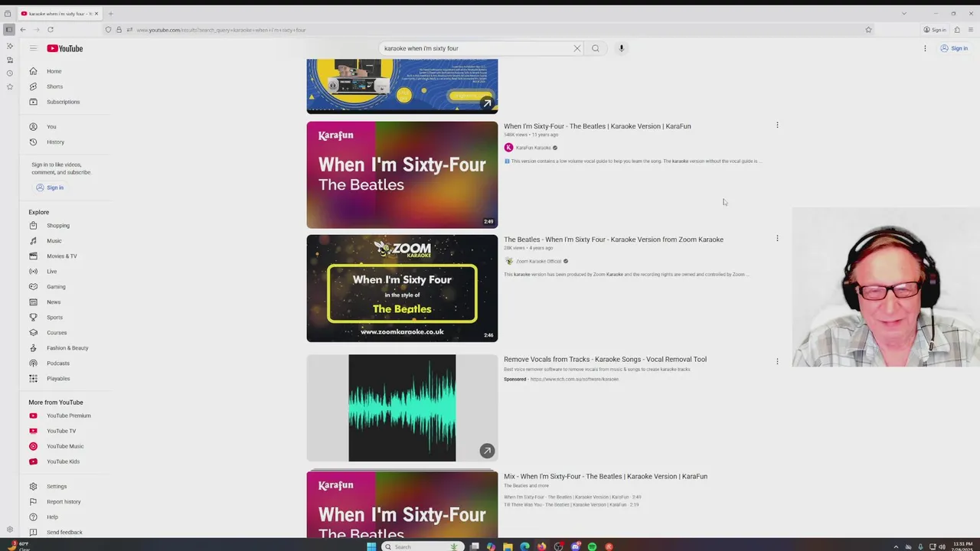Open File Explorer from the taskbar
980x551 pixels.
508,546
